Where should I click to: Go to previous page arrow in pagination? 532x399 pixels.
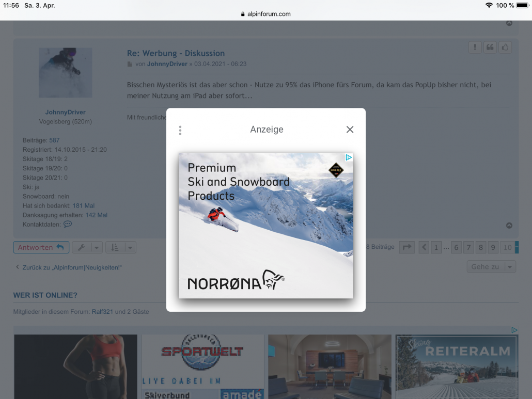424,248
